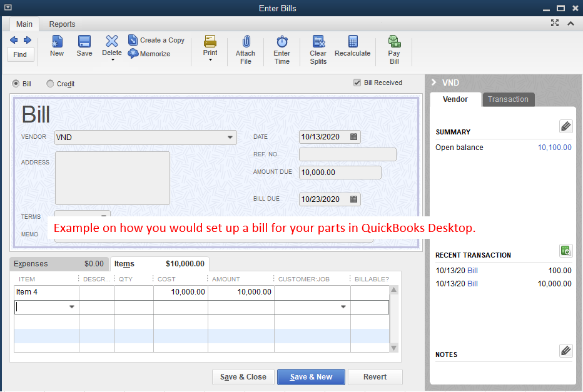
Task: Click Clear Splits icon
Action: tap(318, 41)
